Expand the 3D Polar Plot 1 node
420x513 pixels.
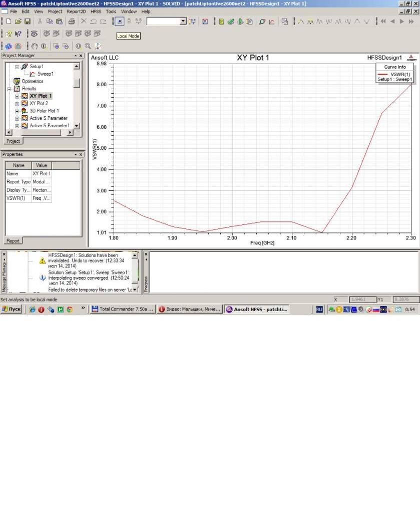click(17, 111)
